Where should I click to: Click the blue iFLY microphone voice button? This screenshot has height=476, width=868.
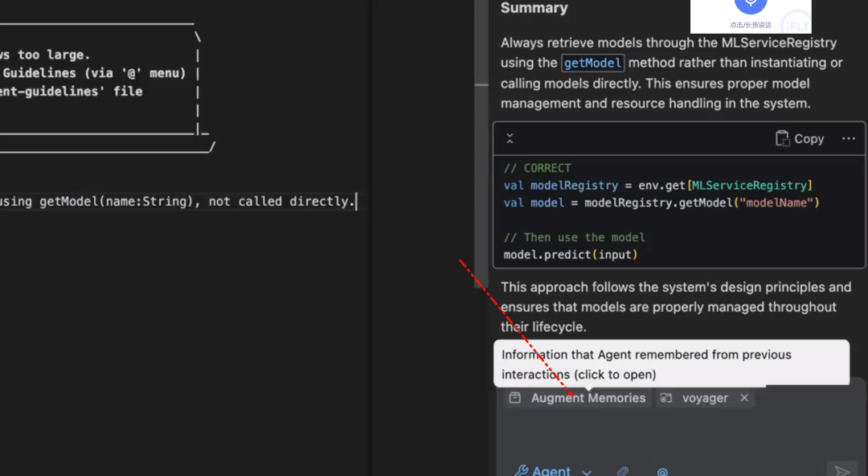point(751,4)
